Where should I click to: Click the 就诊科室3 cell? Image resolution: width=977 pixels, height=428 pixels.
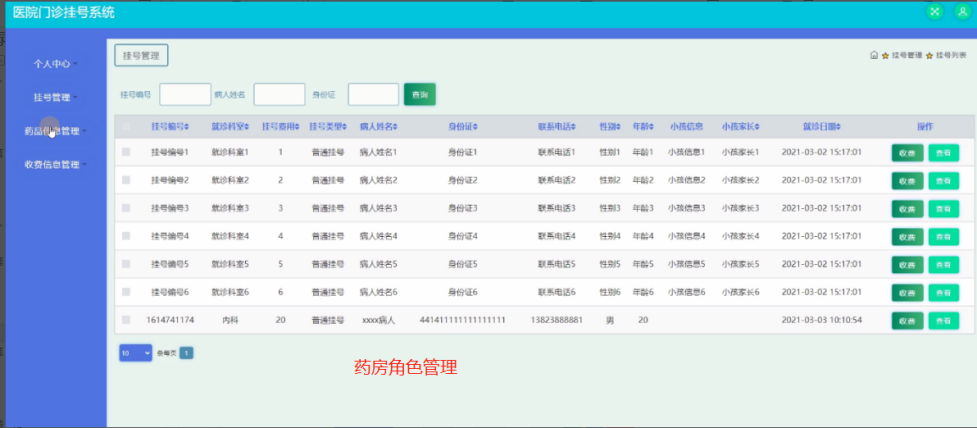point(230,208)
